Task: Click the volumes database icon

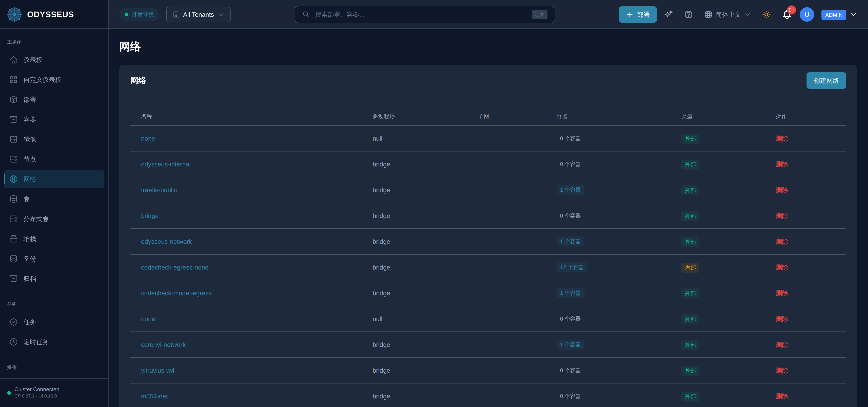Action: [14, 199]
